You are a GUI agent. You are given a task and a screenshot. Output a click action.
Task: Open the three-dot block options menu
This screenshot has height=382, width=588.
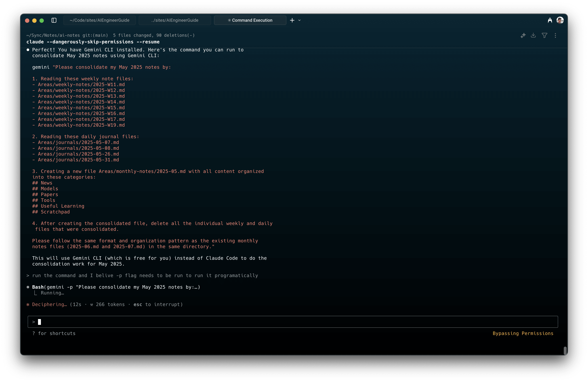pyautogui.click(x=555, y=35)
